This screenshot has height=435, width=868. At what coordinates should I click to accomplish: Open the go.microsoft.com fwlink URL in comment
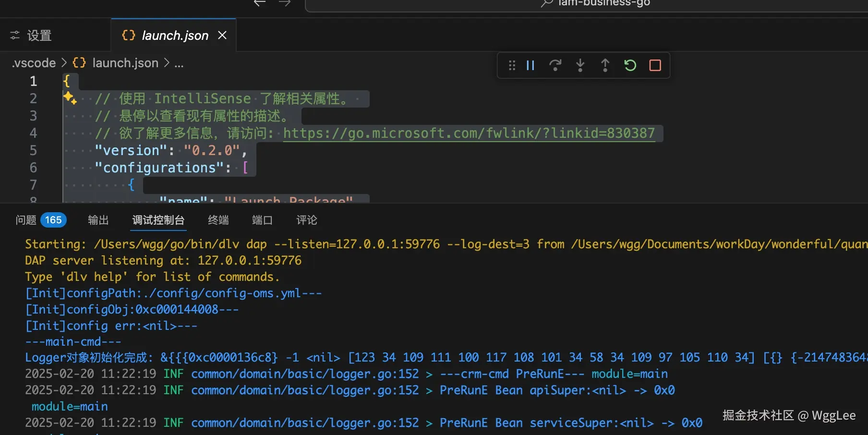pyautogui.click(x=469, y=133)
